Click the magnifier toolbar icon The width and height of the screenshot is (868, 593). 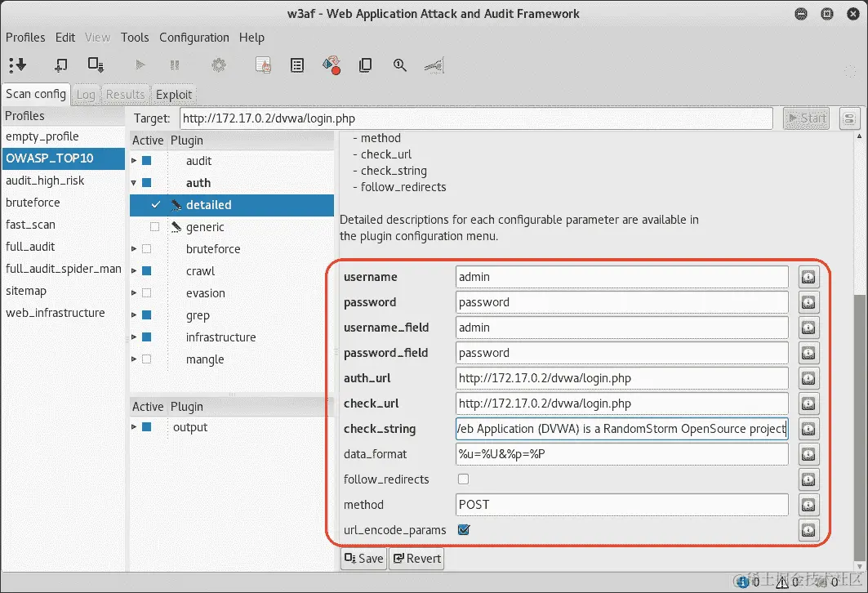(399, 65)
